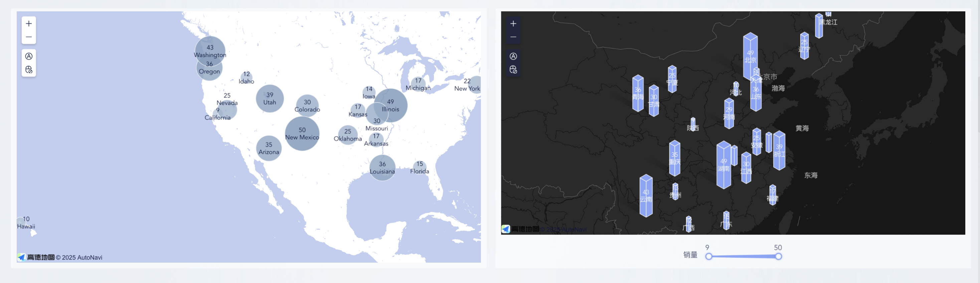Zoom in on the dark China map
This screenshot has width=980, height=283.
coord(513,24)
